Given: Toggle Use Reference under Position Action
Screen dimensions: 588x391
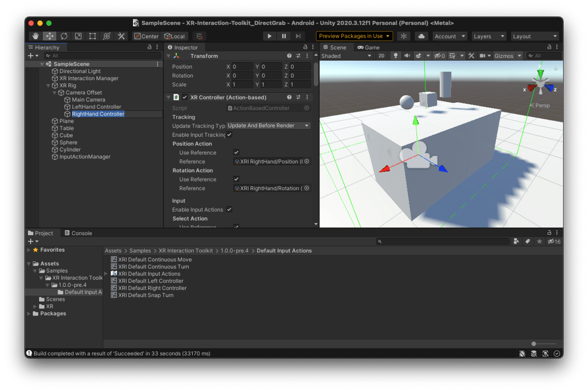Looking at the screenshot, I should click(236, 152).
